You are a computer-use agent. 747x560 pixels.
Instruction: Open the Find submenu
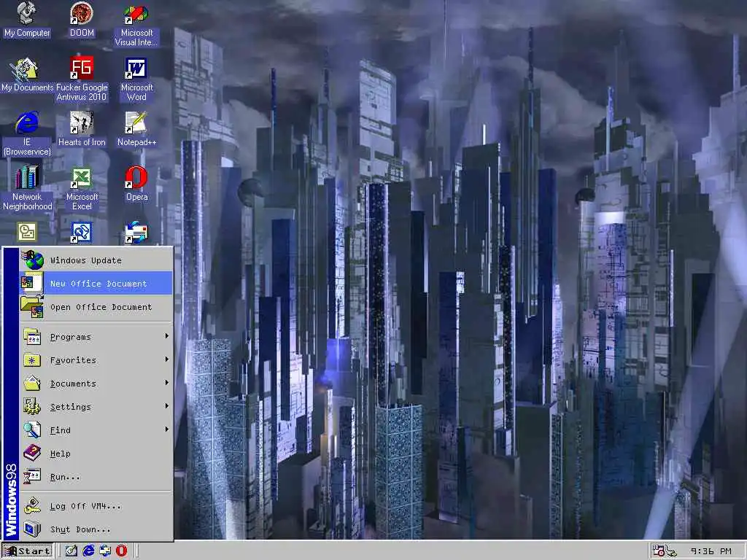96,430
